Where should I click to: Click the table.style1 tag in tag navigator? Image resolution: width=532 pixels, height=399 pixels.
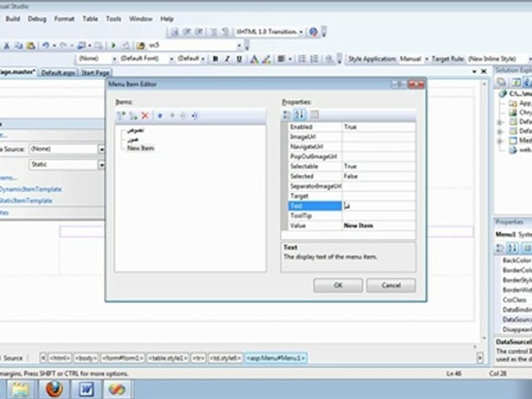pos(168,358)
